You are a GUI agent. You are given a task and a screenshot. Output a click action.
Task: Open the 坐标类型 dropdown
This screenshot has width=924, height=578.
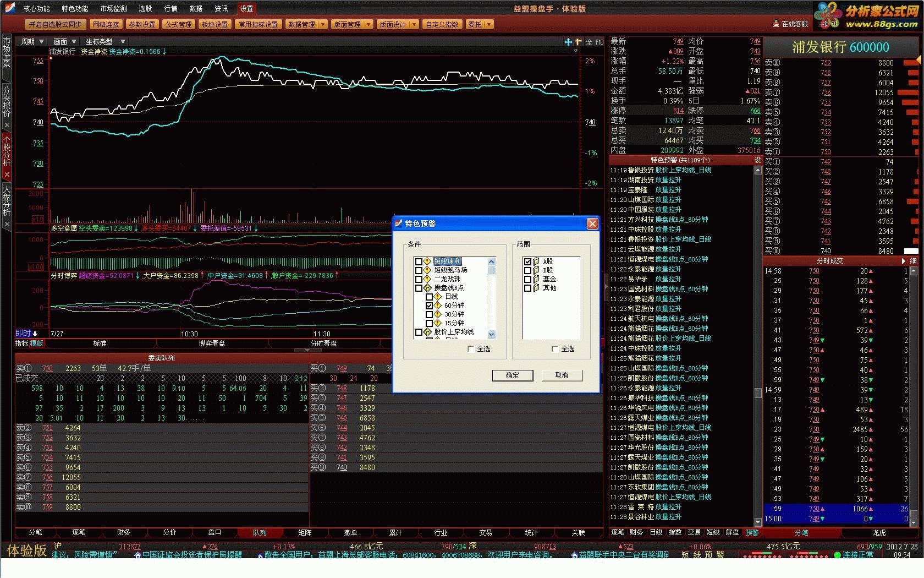coord(105,41)
